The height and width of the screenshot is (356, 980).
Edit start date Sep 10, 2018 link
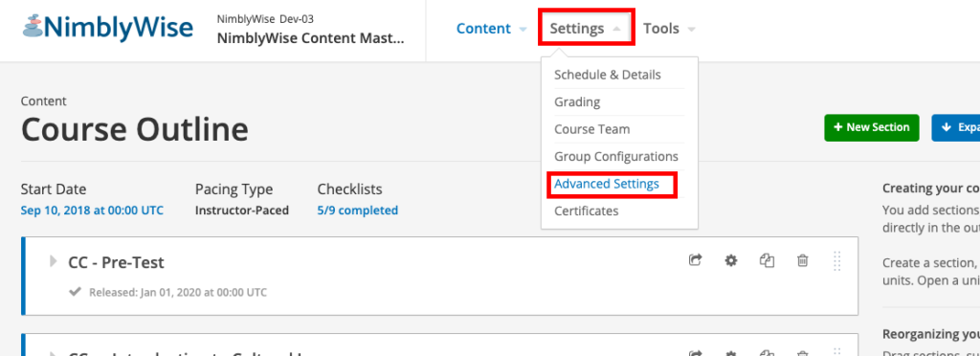(92, 211)
